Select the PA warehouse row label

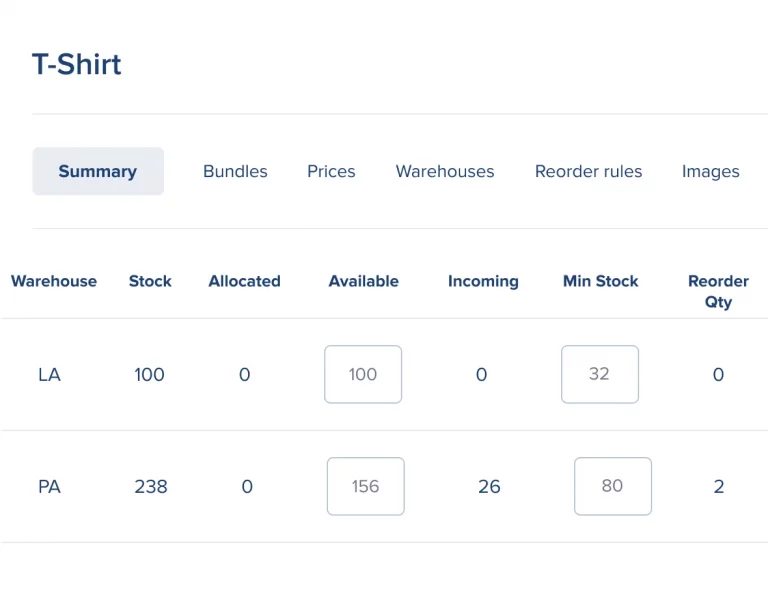pyautogui.click(x=49, y=487)
